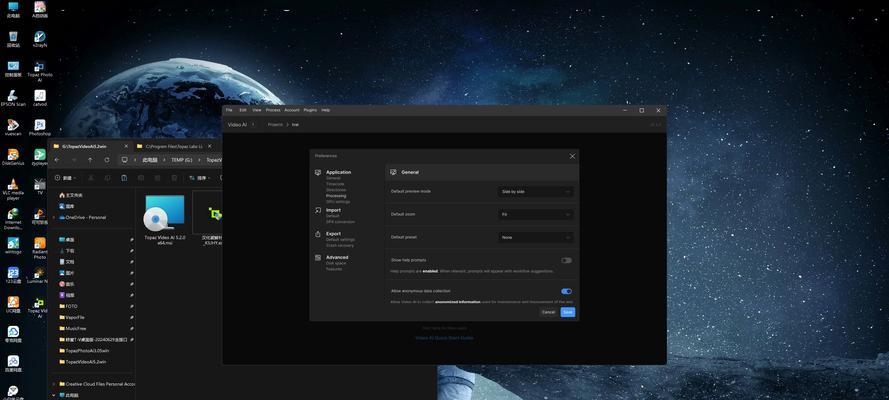Expand Creative Cloud Files tree node

tap(54, 384)
